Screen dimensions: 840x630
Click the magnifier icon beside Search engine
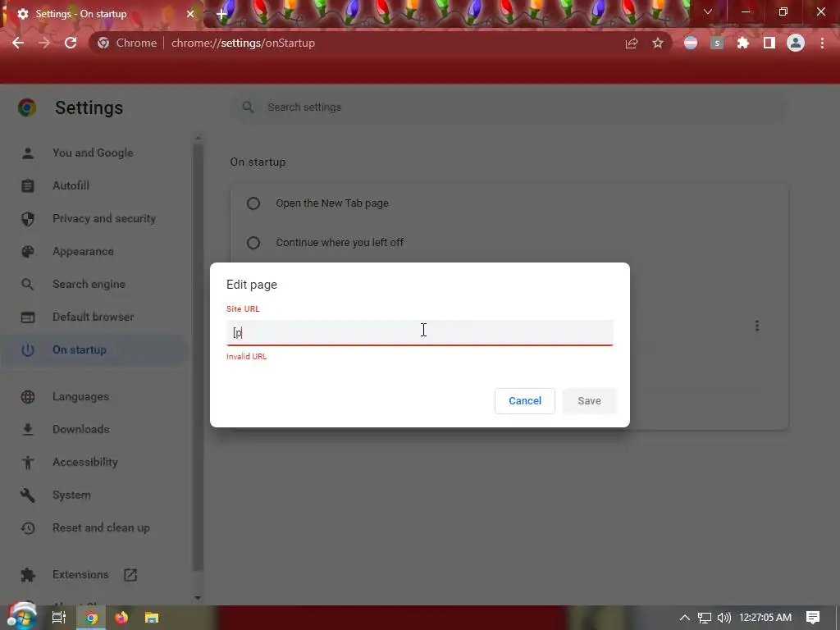click(x=28, y=285)
